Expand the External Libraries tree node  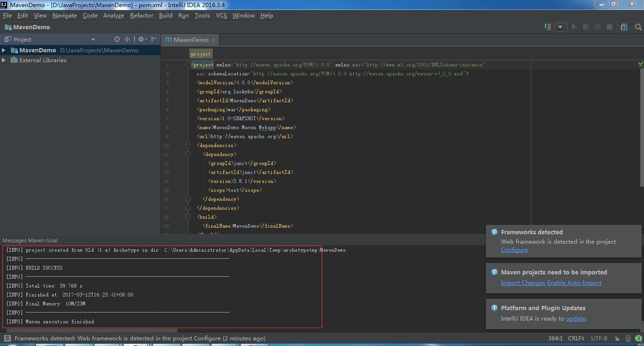(x=4, y=60)
